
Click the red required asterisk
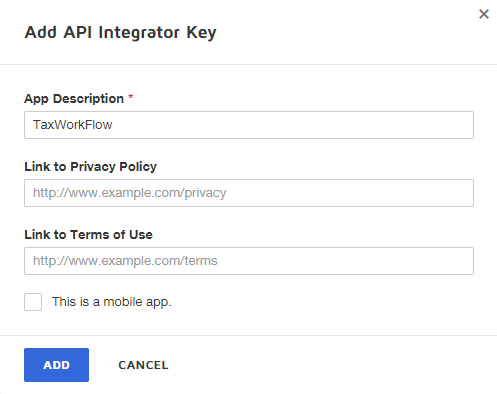click(131, 97)
